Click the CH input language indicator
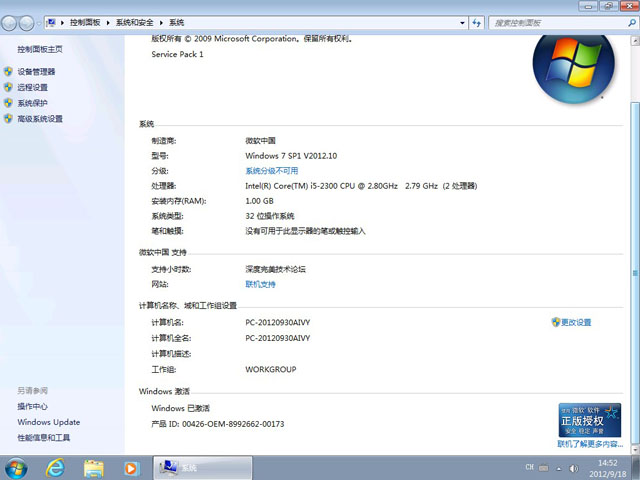This screenshot has height=480, width=640. (x=529, y=467)
